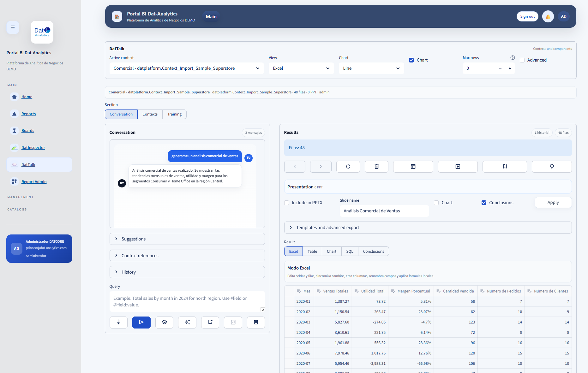Select the Table result tab
Image resolution: width=588 pixels, height=373 pixels.
click(x=312, y=251)
